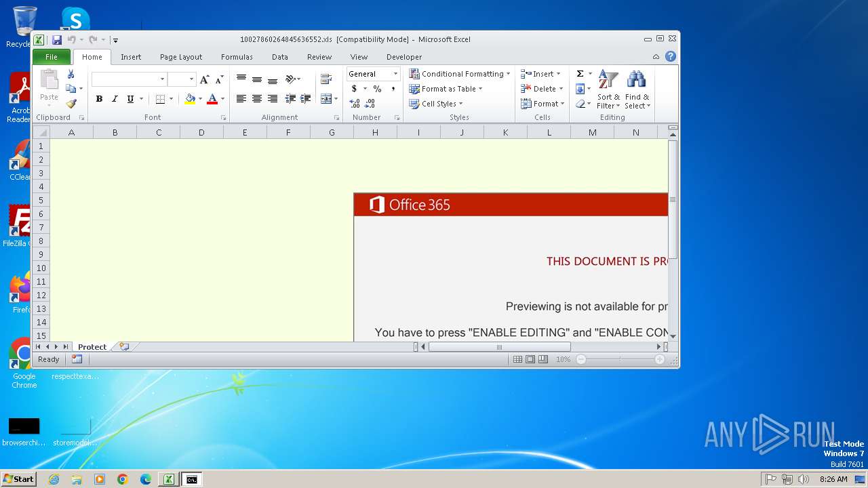Apply Accounting dollar format
The image size is (868, 488).
[x=354, y=89]
